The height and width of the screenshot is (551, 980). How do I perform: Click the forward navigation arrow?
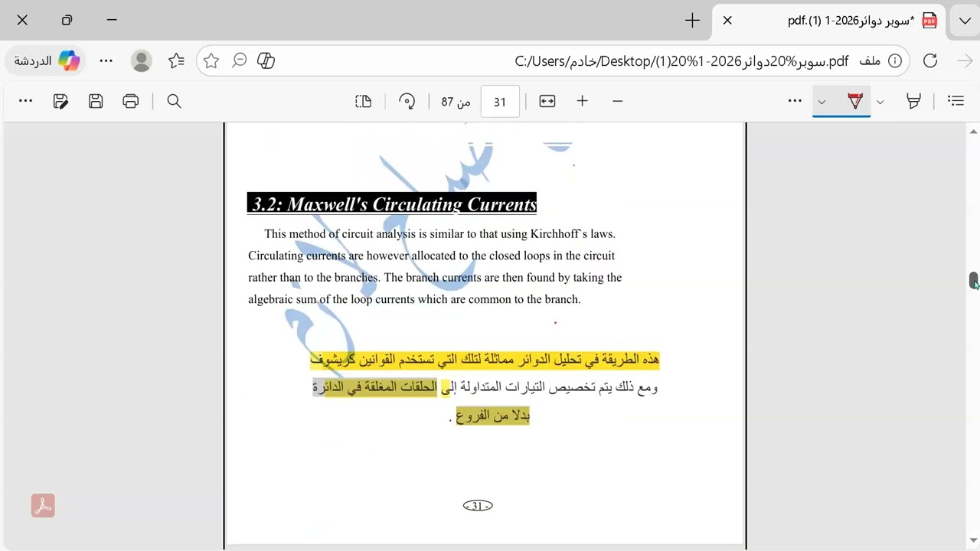click(964, 60)
